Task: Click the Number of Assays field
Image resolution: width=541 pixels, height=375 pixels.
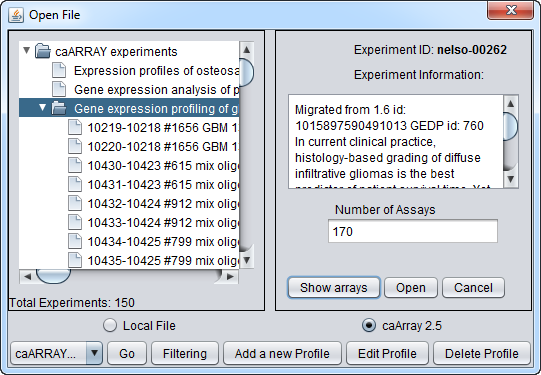Action: 413,231
